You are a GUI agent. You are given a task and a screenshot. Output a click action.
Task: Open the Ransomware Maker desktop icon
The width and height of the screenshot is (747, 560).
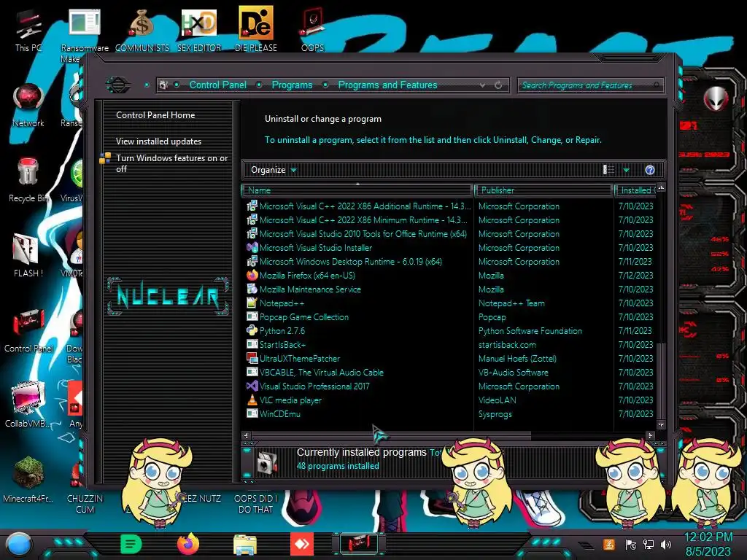click(x=85, y=34)
